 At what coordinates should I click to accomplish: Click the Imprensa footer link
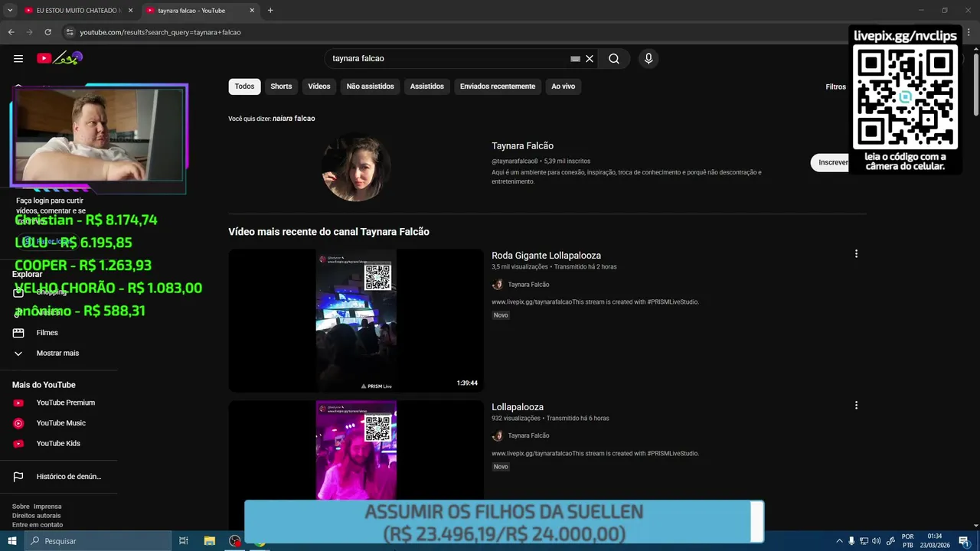[x=47, y=507]
